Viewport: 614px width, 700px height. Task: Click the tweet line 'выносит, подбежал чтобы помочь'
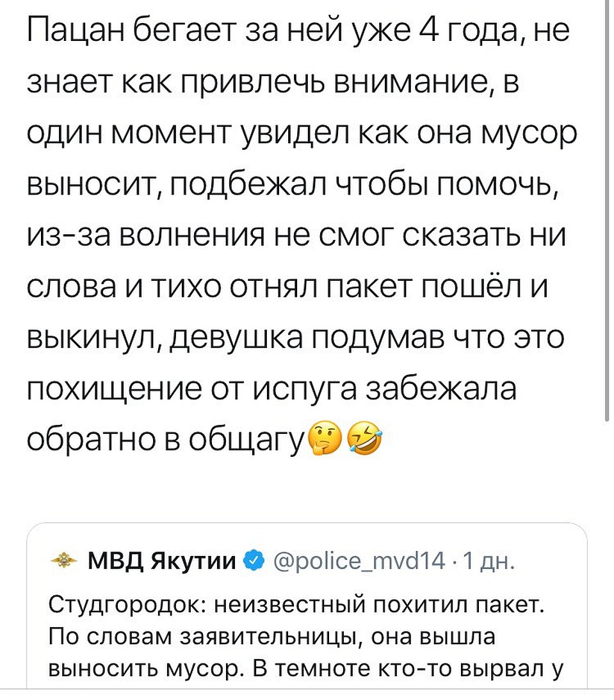pos(293,184)
